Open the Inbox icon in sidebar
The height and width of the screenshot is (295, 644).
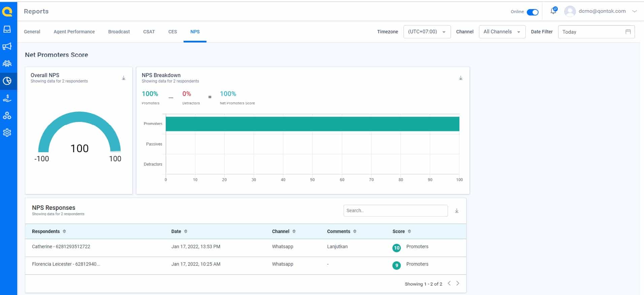(7, 29)
